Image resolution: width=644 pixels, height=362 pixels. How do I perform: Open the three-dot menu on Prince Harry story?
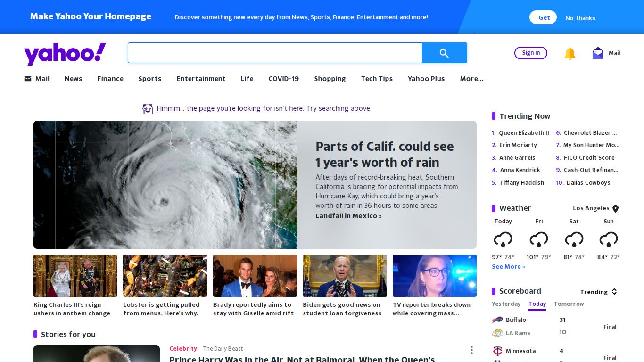click(x=471, y=350)
